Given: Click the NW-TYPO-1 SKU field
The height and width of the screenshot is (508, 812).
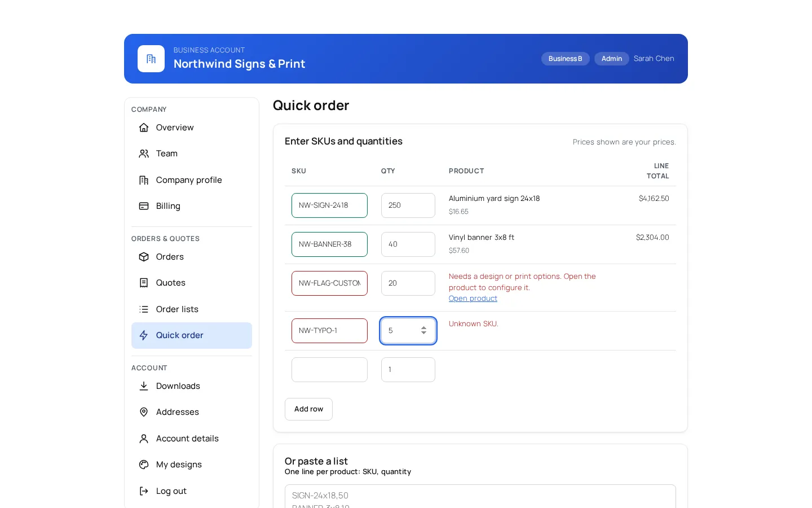Looking at the screenshot, I should 329,331.
